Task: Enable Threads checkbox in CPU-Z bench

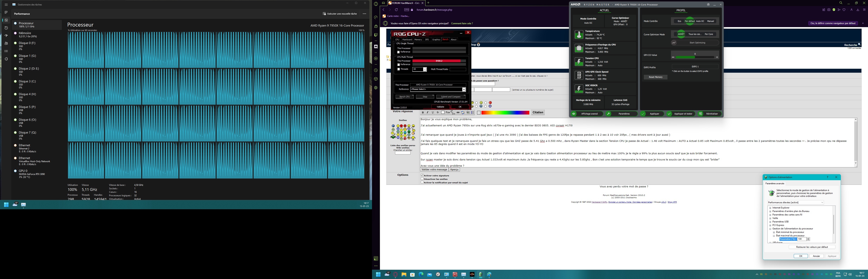Action: [x=399, y=69]
